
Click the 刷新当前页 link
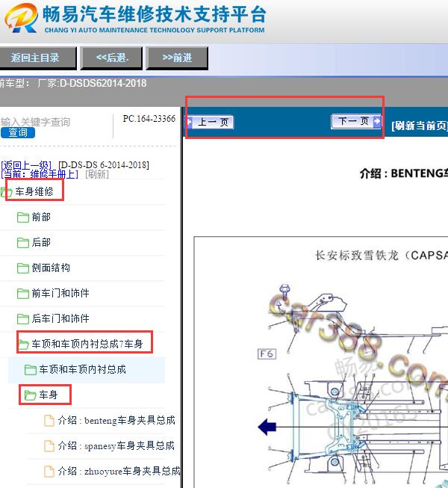click(x=420, y=126)
